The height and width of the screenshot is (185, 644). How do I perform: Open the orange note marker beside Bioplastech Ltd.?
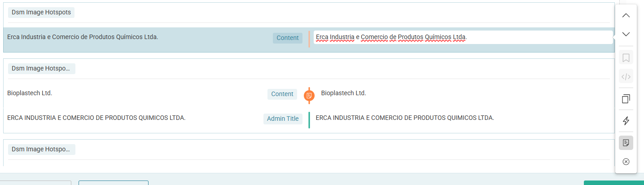309,95
